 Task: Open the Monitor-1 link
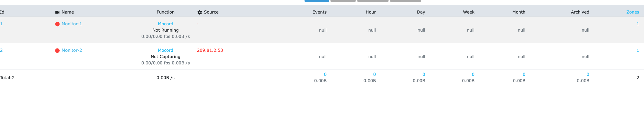point(72,24)
